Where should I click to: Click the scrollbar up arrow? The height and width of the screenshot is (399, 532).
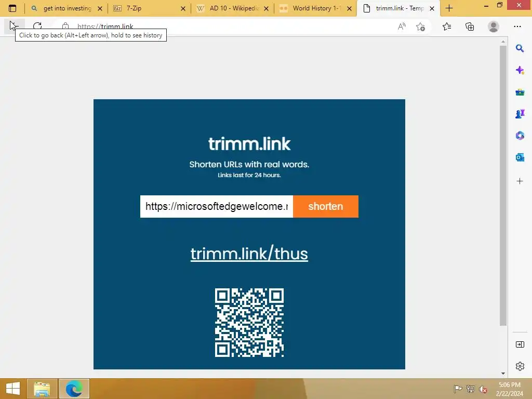[x=503, y=42]
